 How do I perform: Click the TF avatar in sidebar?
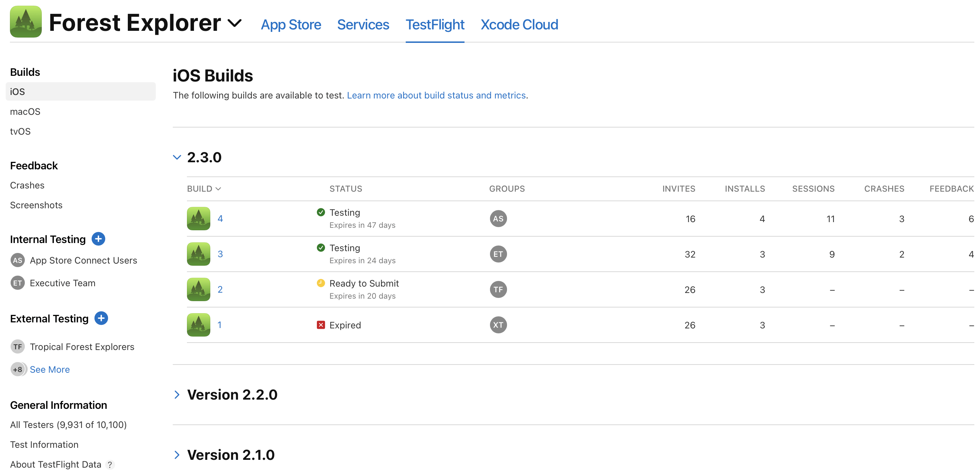pos(17,347)
